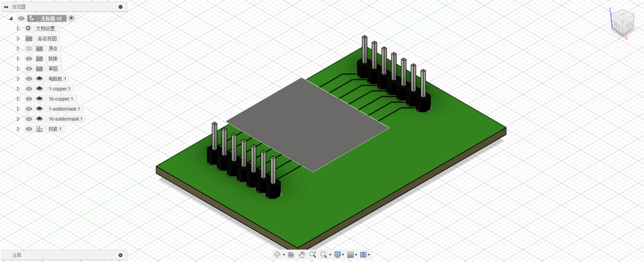Image resolution: width=644 pixels, height=262 pixels.
Task: Select the 原点 label
Action: (x=53, y=49)
